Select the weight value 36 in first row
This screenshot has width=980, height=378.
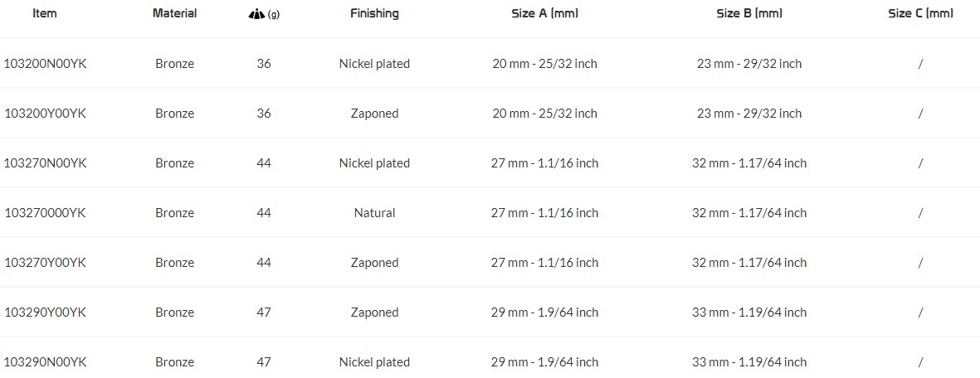[x=264, y=64]
